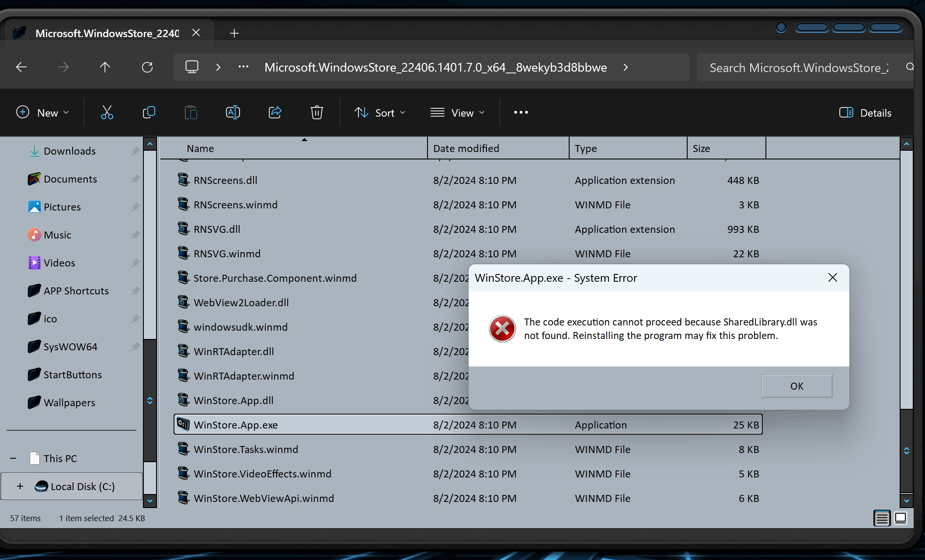Expand the Local Disk (C:) tree

coord(20,486)
